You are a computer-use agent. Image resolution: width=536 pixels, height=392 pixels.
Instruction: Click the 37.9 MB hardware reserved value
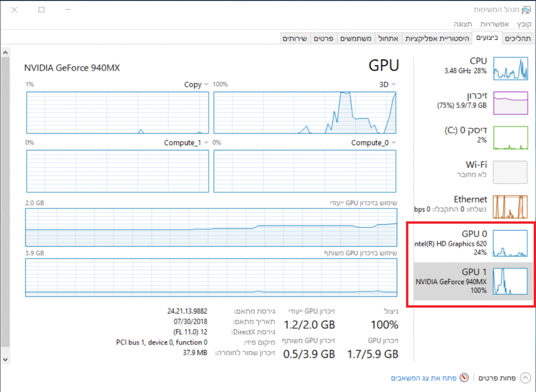195,352
